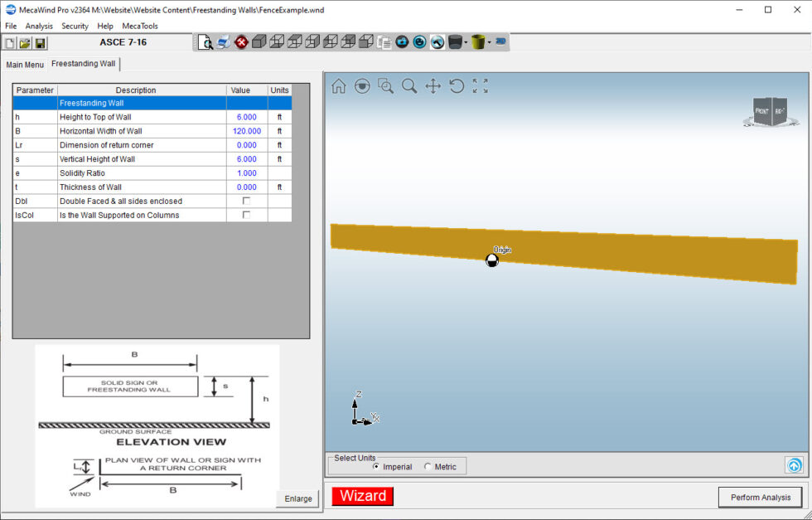Screen dimensions: 812x520
Task: Open the dropdown next to the cylinder toolbar icon
Action: pyautogui.click(x=466, y=41)
